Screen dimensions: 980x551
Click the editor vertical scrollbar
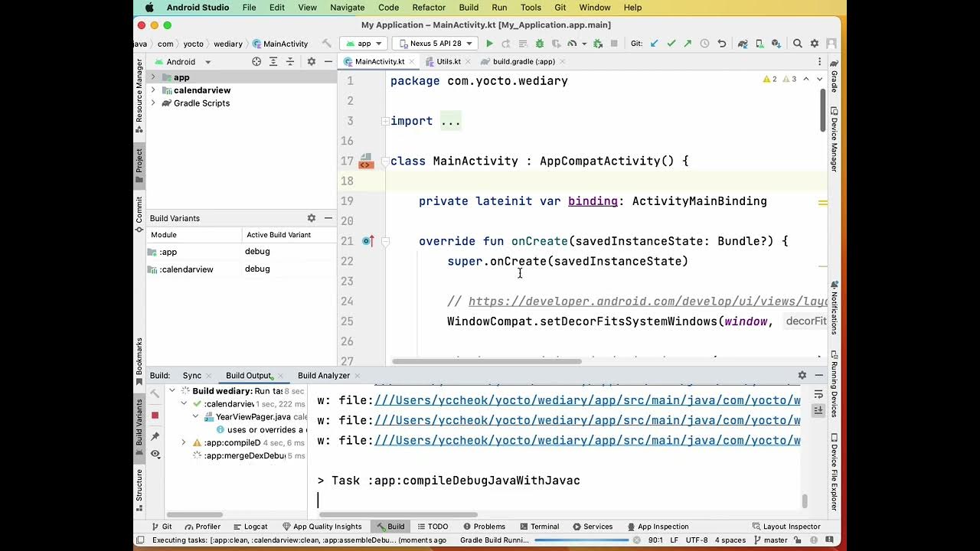823,111
